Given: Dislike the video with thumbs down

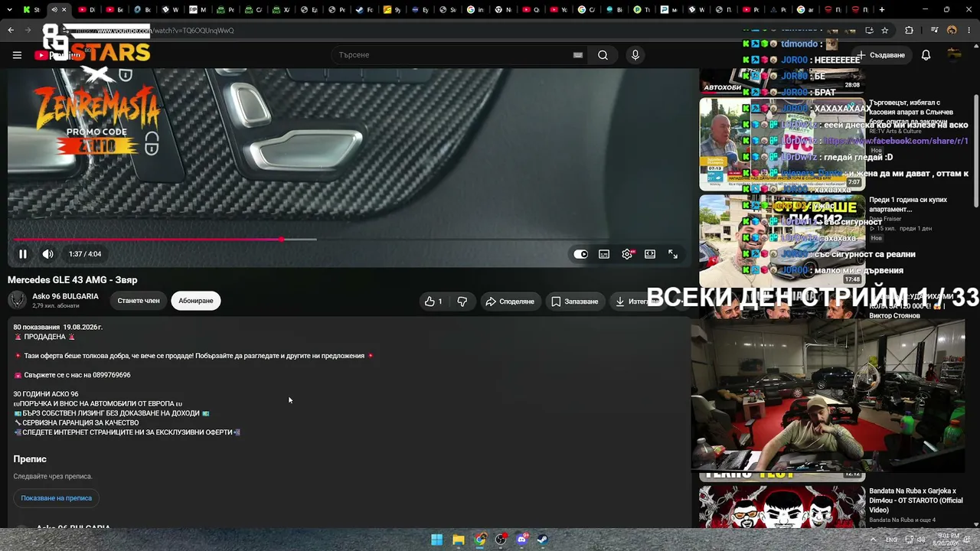Looking at the screenshot, I should click(462, 302).
